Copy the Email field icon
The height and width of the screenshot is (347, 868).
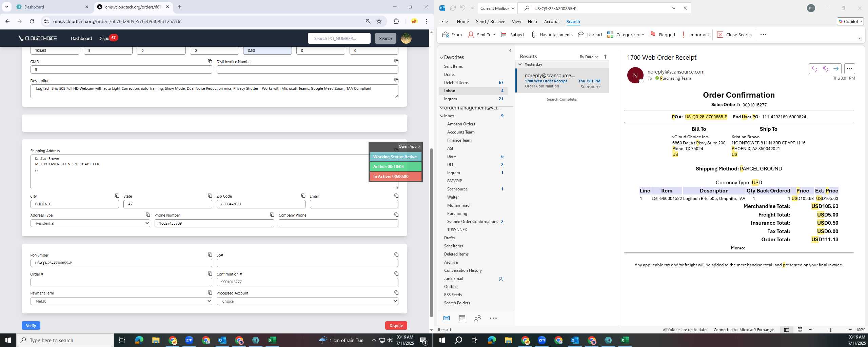point(396,196)
